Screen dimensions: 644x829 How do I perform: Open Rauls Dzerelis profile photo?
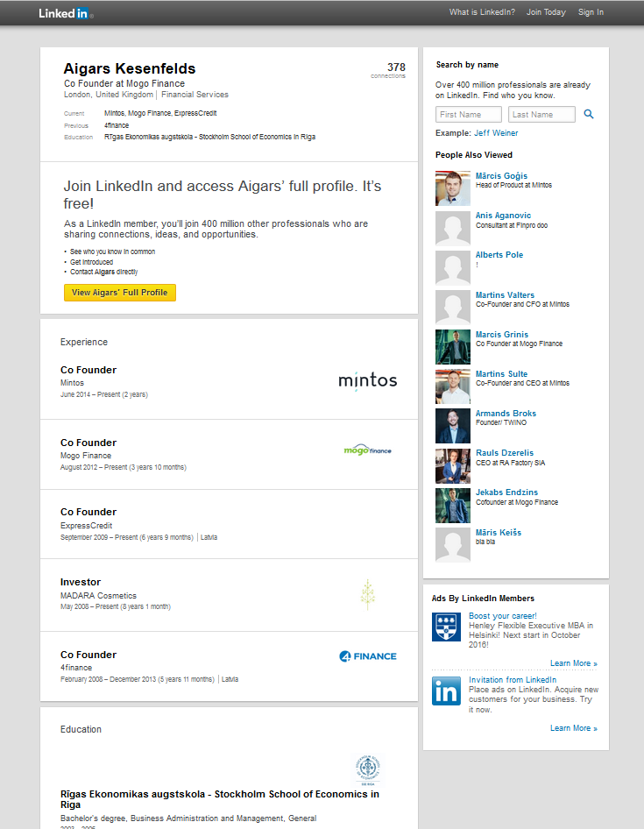click(453, 466)
